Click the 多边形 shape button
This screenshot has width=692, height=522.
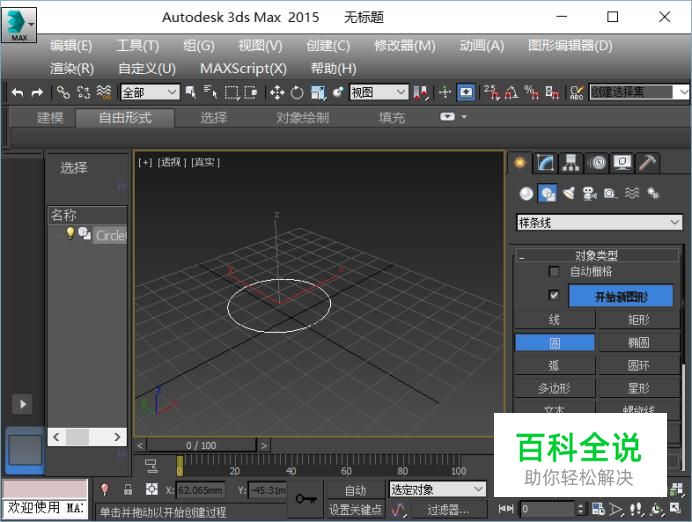pos(555,388)
